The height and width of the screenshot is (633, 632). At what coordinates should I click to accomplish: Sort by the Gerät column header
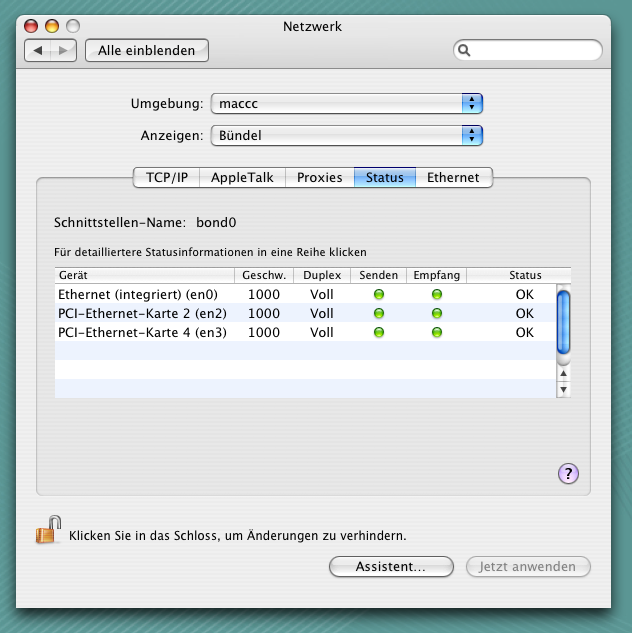[x=144, y=275]
